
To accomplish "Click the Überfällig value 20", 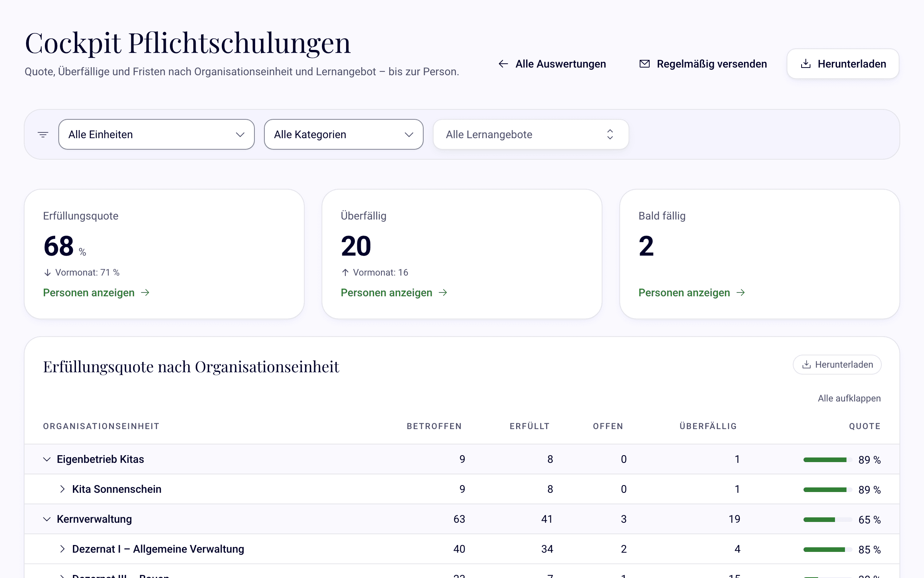I will (x=356, y=246).
